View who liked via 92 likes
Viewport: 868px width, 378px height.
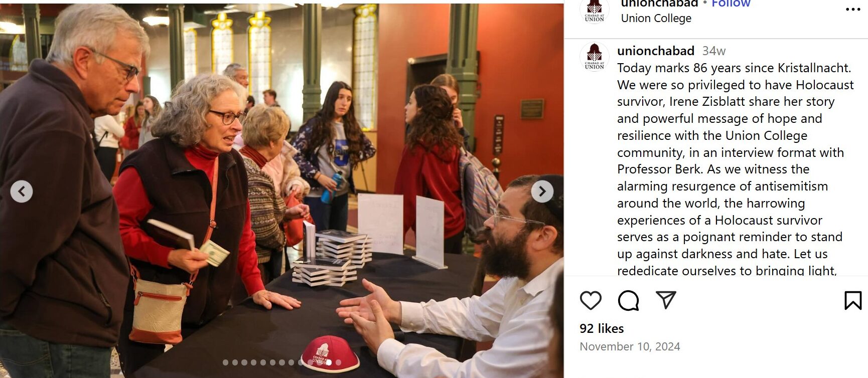[602, 328]
